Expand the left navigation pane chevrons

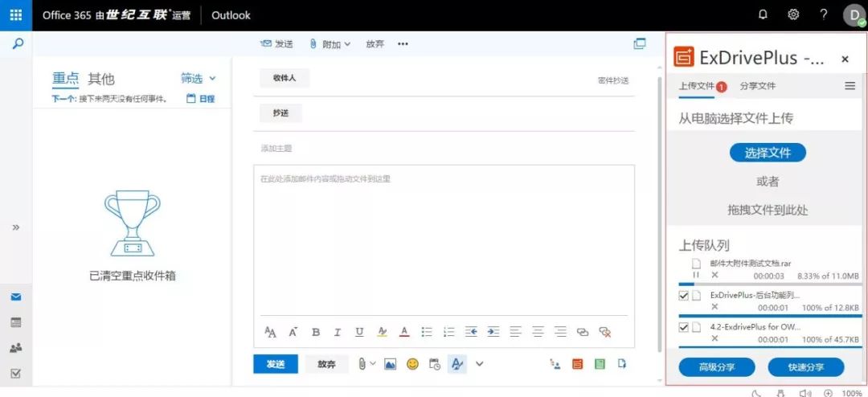click(x=16, y=227)
